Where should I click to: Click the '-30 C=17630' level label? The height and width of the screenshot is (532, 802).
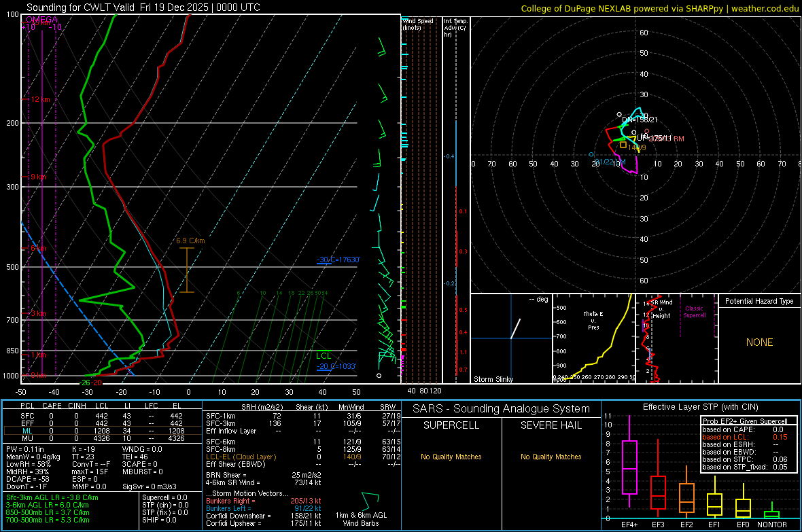pyautogui.click(x=338, y=260)
